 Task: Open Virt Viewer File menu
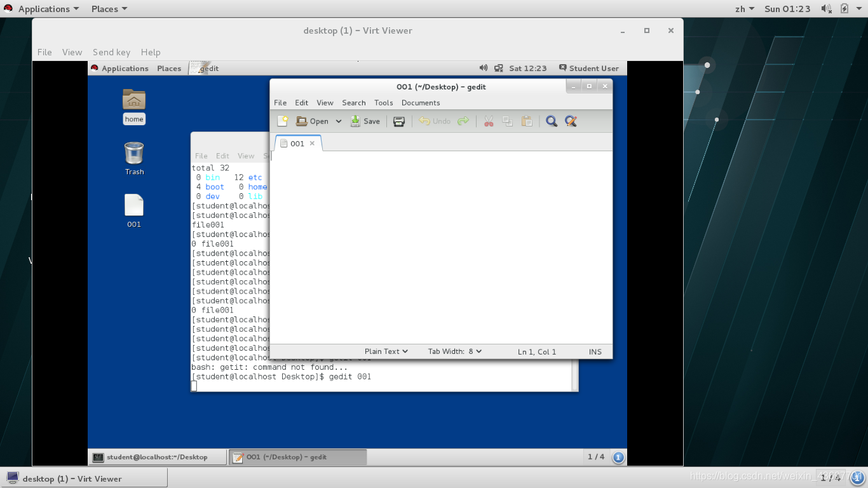coord(44,52)
